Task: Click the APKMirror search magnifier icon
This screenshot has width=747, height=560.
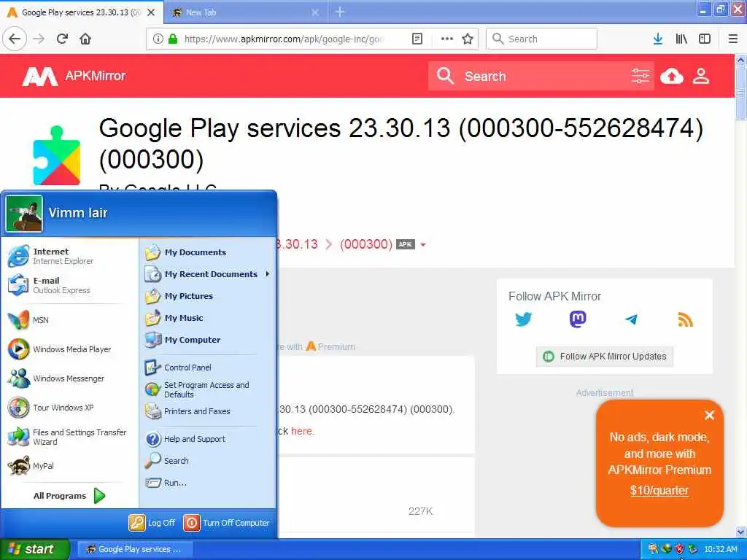Action: (446, 76)
